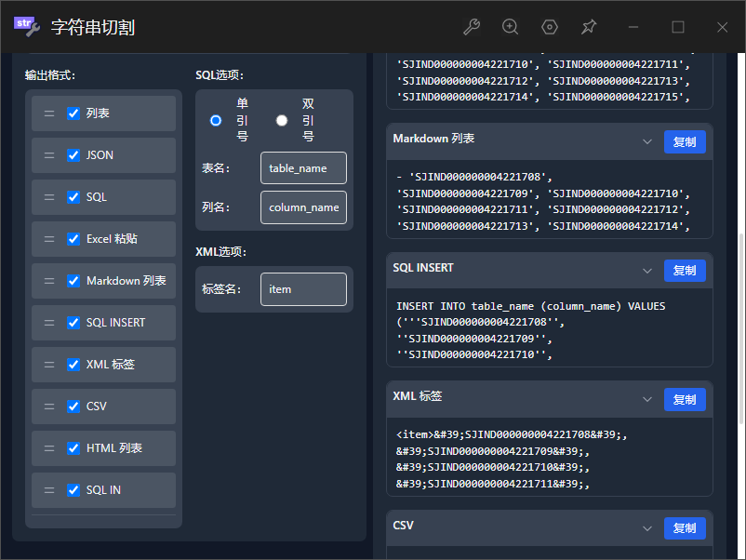Uncheck the HTML 列表 output format

click(73, 448)
